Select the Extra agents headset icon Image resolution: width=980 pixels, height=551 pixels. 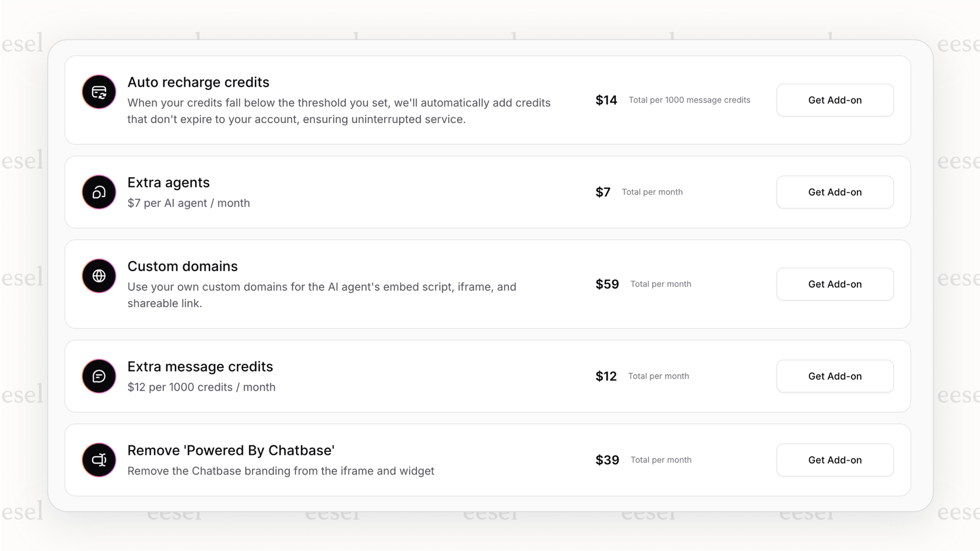[99, 192]
